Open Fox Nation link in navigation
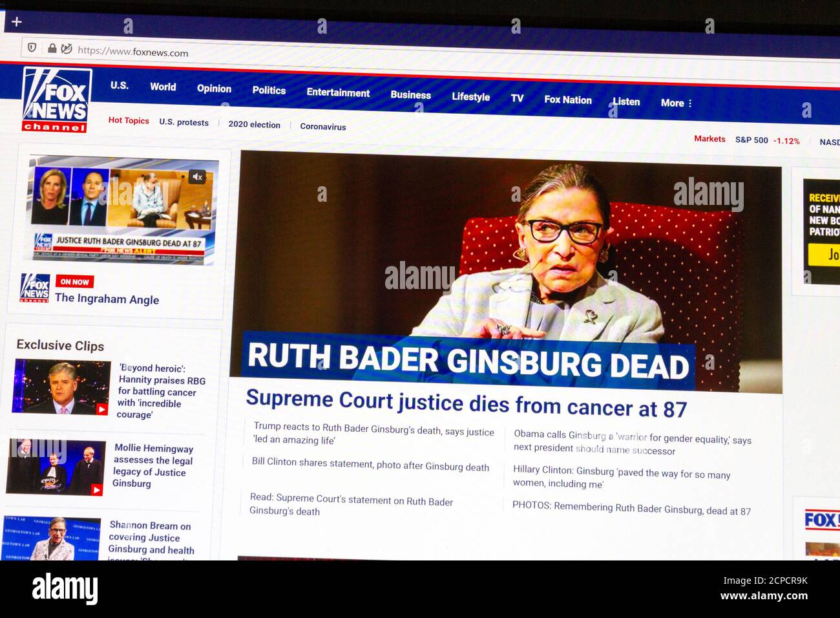Image resolution: width=840 pixels, height=618 pixels. click(x=568, y=100)
